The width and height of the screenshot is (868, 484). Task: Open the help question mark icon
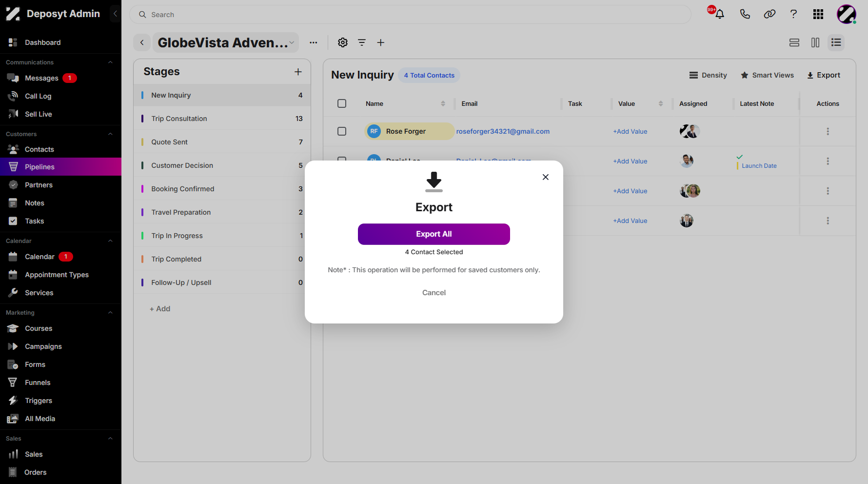pyautogui.click(x=793, y=14)
